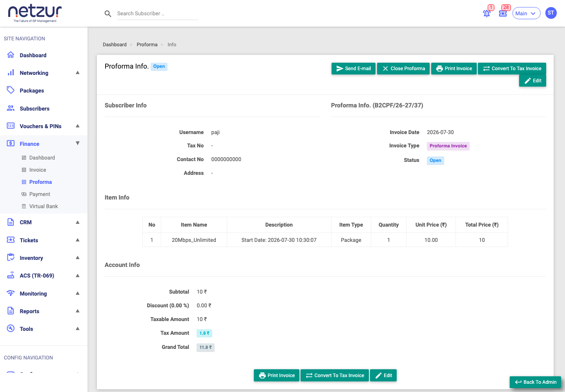
Task: Click the top Edit button
Action: [x=532, y=81]
